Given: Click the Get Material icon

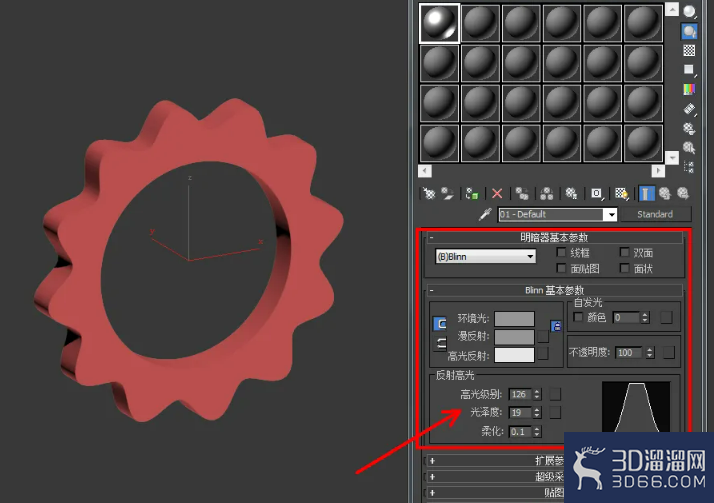Looking at the screenshot, I should [428, 193].
